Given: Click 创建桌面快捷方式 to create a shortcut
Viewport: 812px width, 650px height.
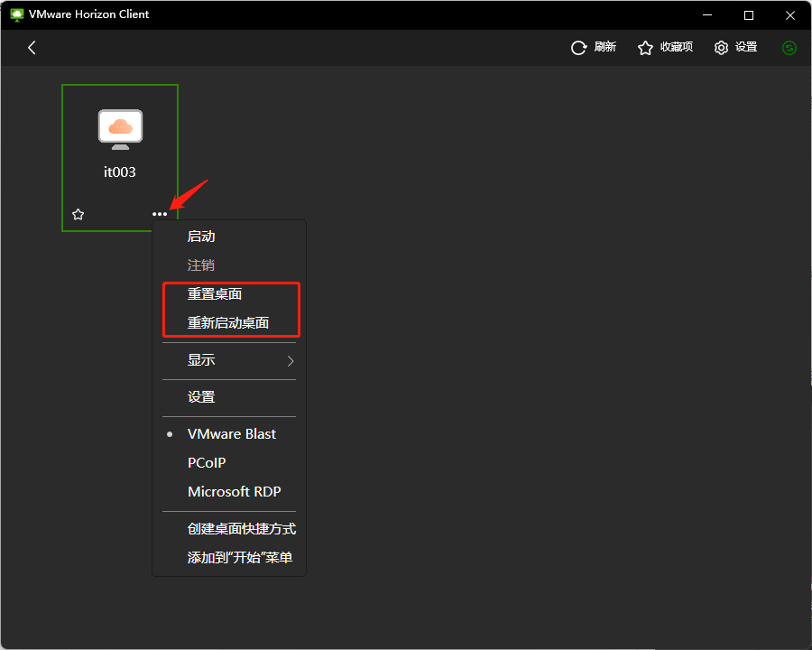Looking at the screenshot, I should (x=239, y=528).
